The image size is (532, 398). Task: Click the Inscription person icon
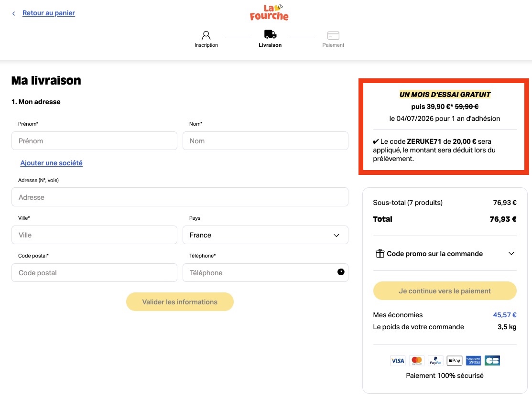206,35
